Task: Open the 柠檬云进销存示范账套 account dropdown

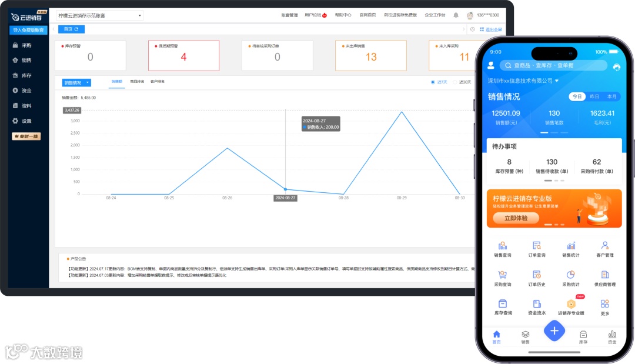Action: coord(99,15)
